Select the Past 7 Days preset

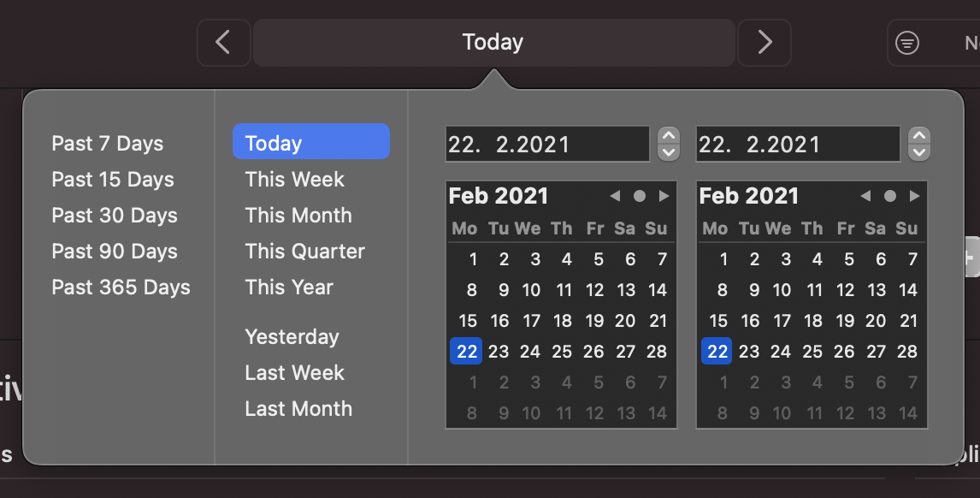pyautogui.click(x=107, y=144)
